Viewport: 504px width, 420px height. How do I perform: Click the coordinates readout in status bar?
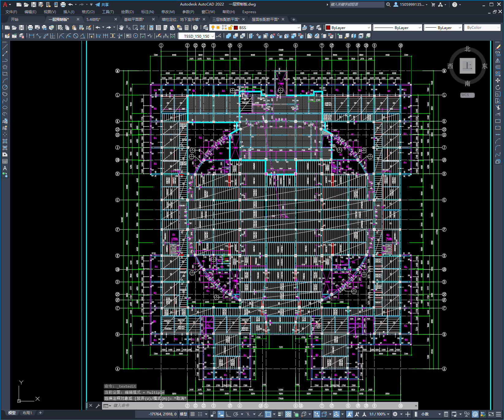(x=163, y=414)
